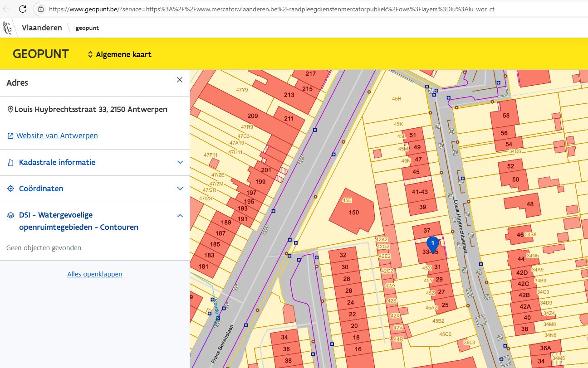This screenshot has height=368, width=588.
Task: Click the browser back arrow
Action: [x=6, y=9]
